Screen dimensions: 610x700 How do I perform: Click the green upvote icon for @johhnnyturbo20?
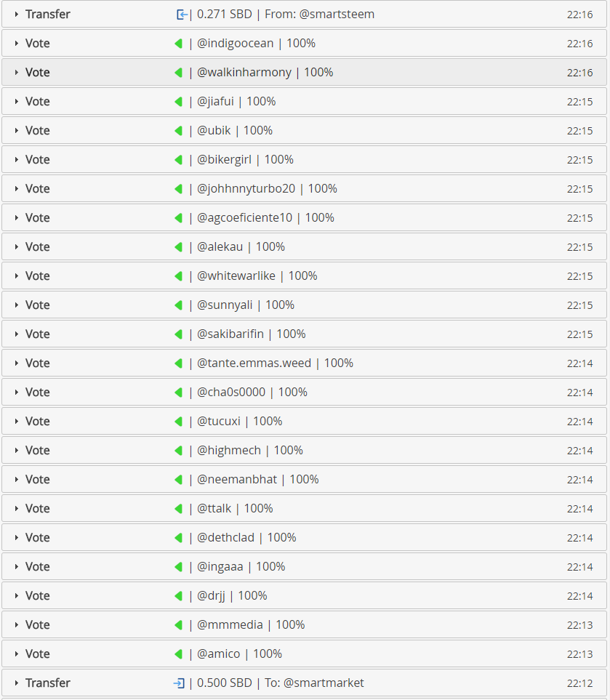pos(179,188)
